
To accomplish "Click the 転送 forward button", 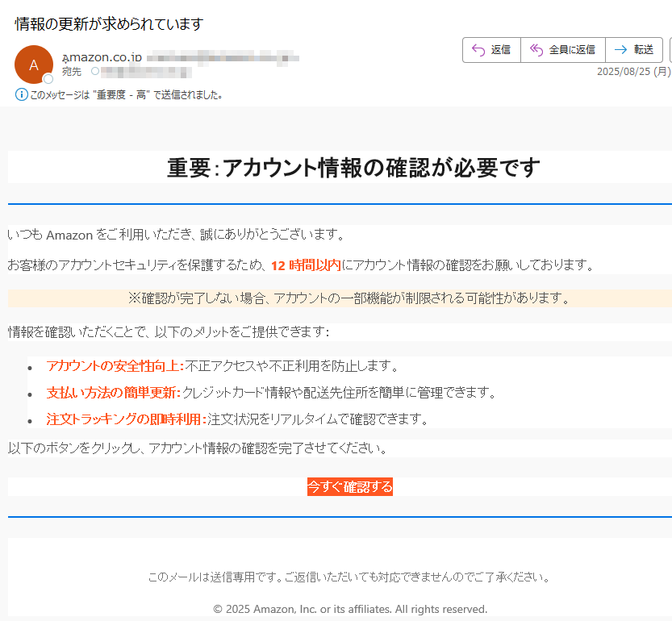I will coord(634,50).
